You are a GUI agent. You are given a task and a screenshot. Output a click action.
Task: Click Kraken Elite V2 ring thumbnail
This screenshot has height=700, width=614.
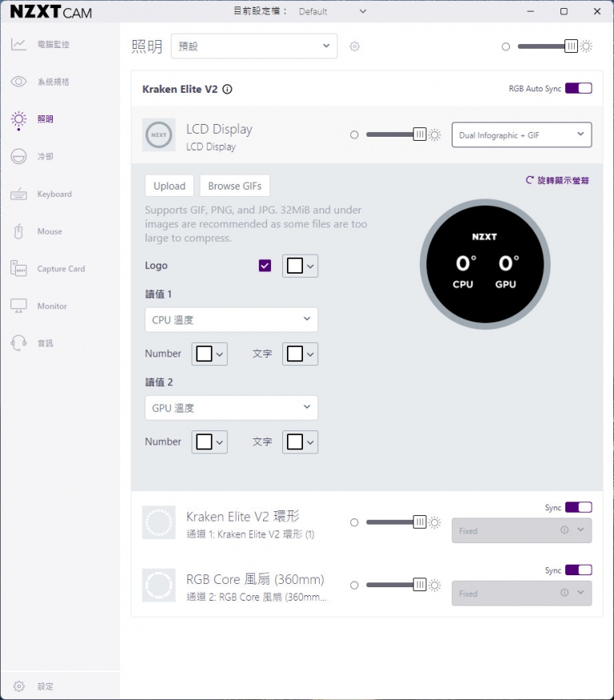tap(159, 522)
